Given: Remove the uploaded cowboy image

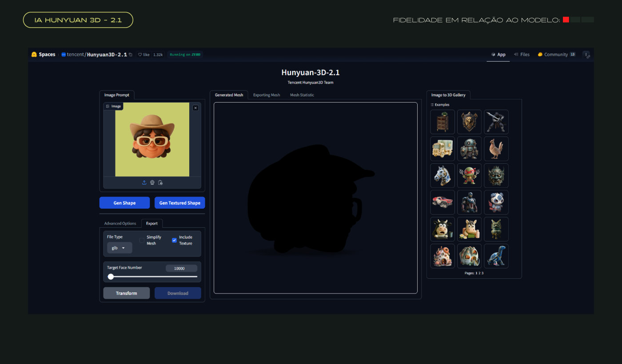Looking at the screenshot, I should point(195,108).
